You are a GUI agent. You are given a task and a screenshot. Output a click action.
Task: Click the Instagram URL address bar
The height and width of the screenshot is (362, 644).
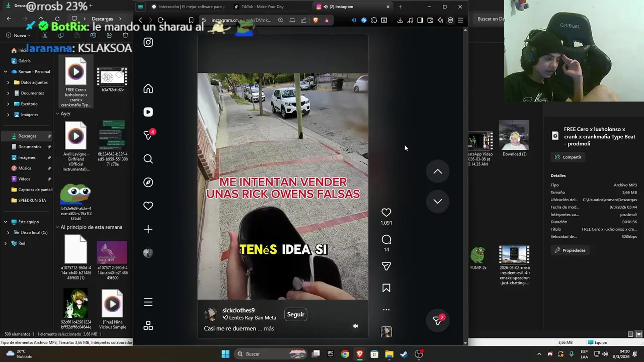coord(242,20)
